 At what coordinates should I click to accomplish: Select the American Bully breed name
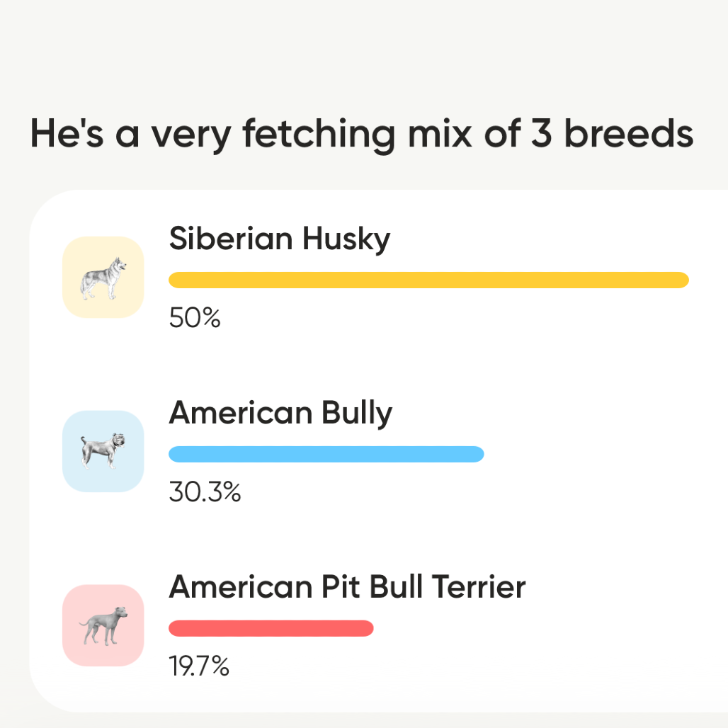(x=280, y=413)
